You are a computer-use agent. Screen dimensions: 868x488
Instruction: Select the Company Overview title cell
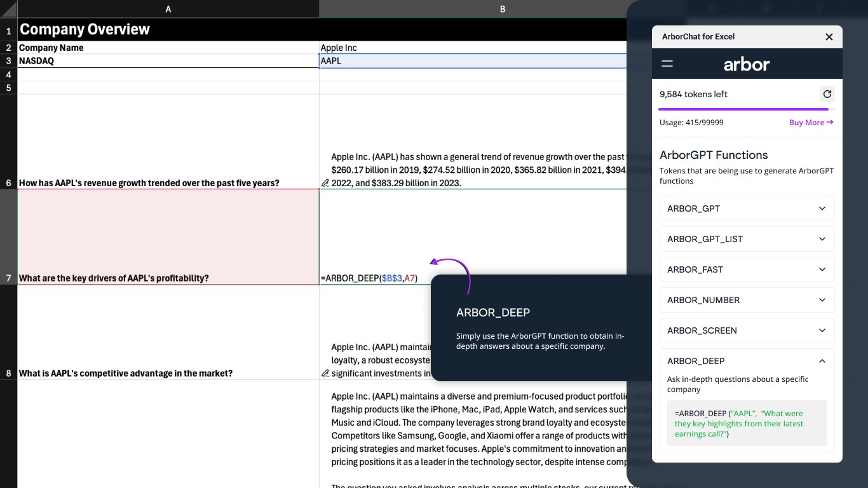168,30
